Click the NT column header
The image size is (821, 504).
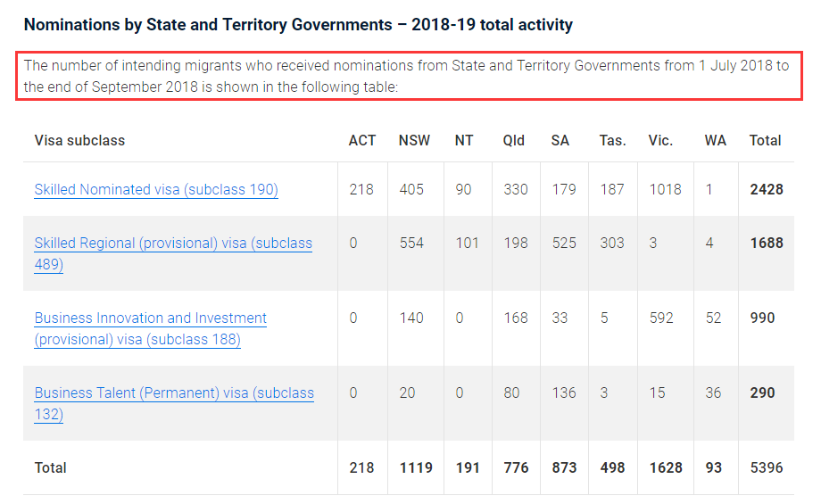[464, 140]
